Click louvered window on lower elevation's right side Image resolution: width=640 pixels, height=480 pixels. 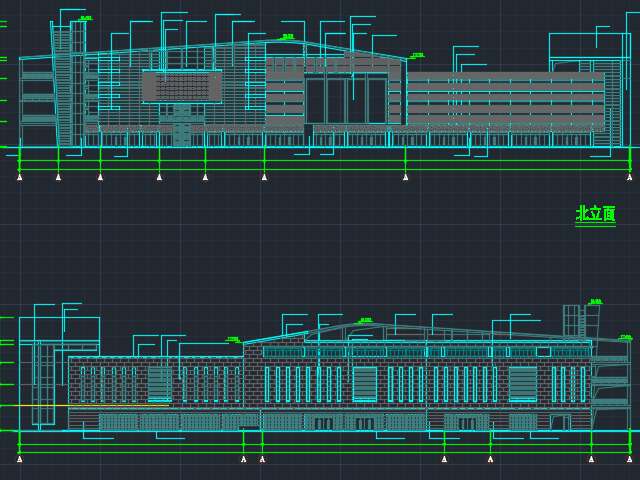[x=523, y=384]
